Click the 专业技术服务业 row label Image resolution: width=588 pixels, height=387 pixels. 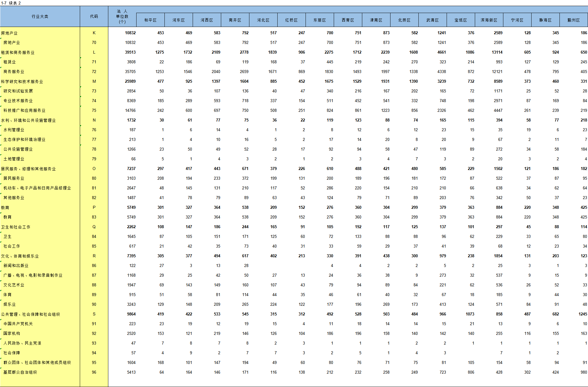point(18,101)
